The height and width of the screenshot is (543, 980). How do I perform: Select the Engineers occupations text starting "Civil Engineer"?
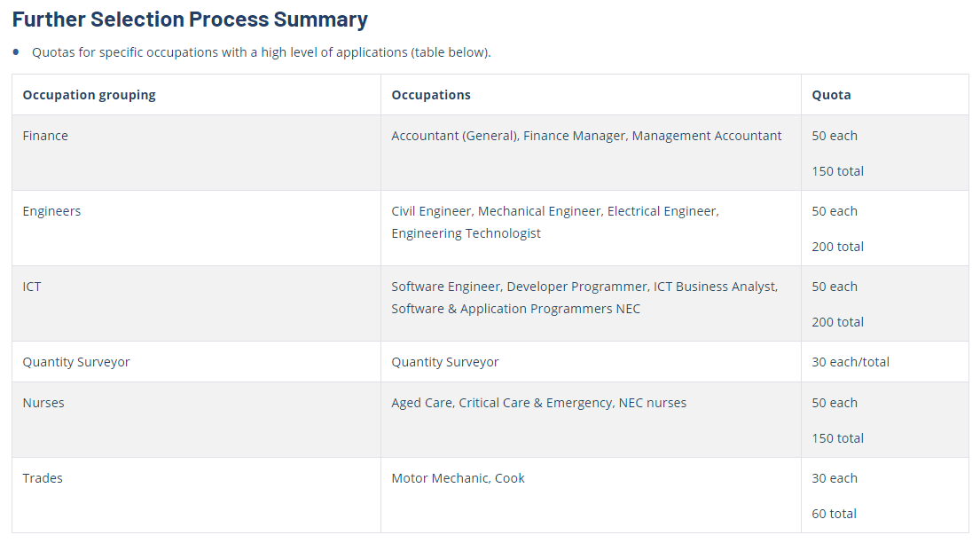click(554, 222)
